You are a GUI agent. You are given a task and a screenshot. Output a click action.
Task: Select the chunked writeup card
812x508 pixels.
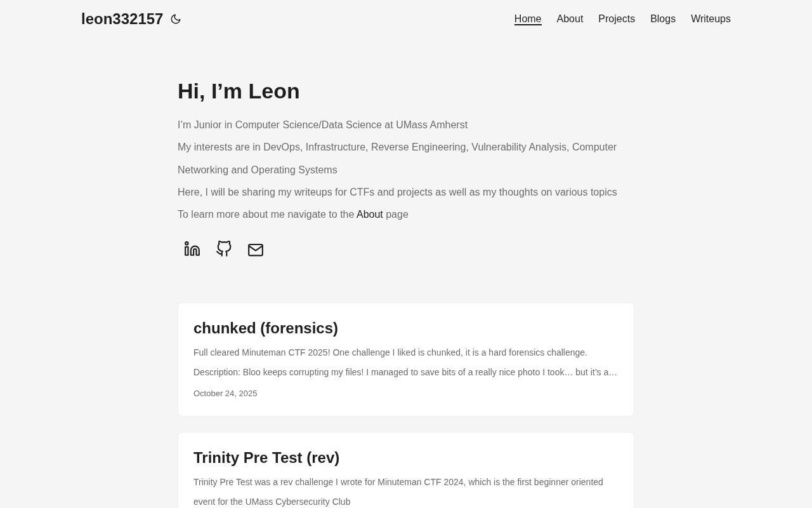tap(406, 359)
